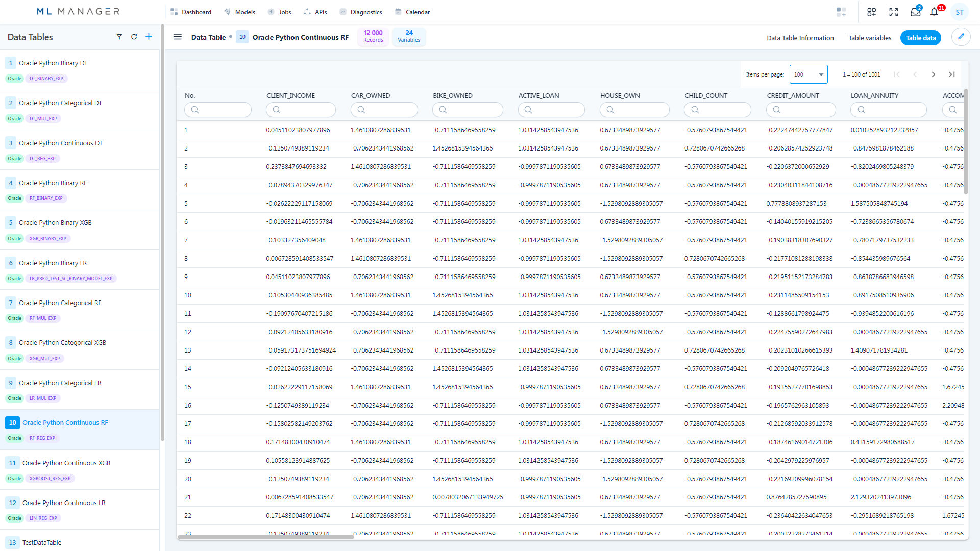This screenshot has height=551, width=980.
Task: Click the 1 – 100 of 1001 range label
Action: tap(861, 74)
